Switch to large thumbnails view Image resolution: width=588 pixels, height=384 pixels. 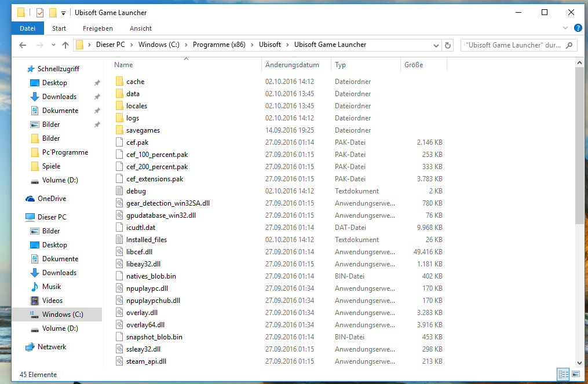point(576,374)
